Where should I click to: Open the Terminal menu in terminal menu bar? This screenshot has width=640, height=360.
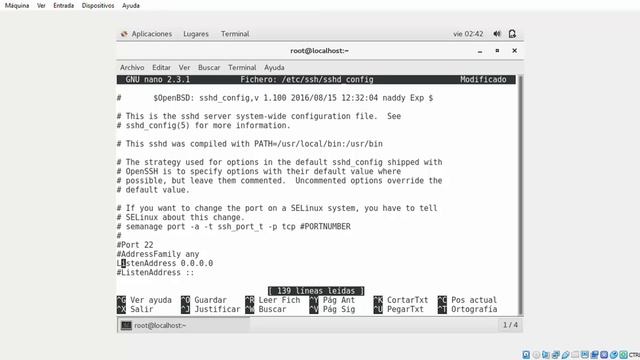pos(242,67)
